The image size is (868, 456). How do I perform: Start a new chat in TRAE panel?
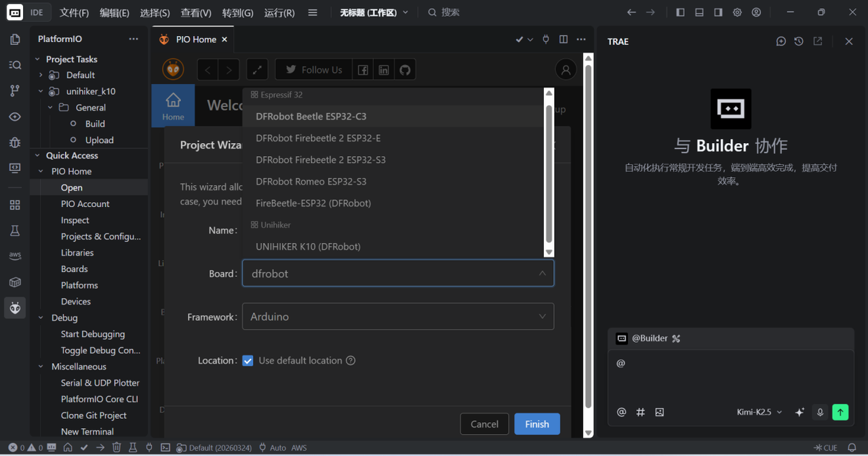pyautogui.click(x=781, y=41)
